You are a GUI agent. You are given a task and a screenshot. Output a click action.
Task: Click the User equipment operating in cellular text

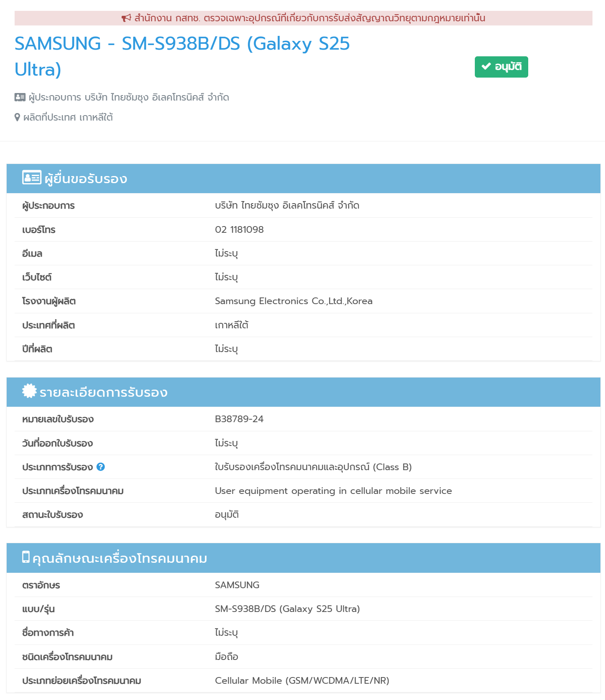pos(333,491)
